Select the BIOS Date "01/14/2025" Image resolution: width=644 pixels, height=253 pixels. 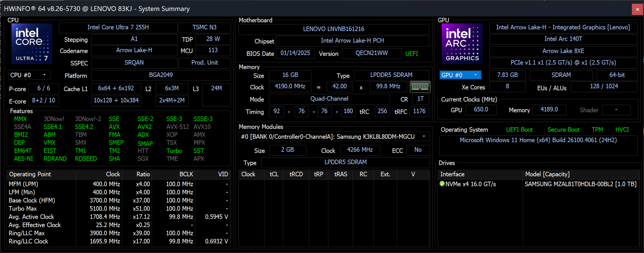(x=295, y=53)
